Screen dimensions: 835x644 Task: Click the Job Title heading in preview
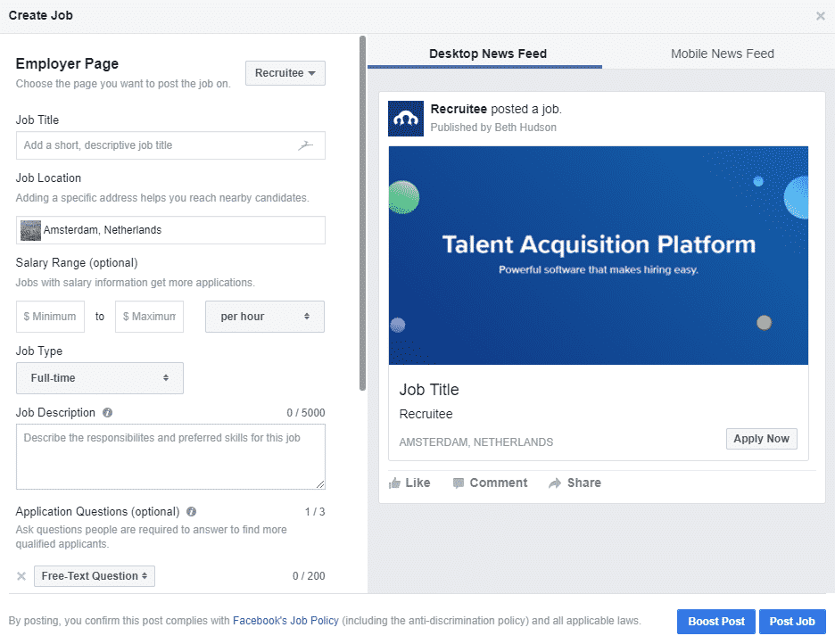point(429,390)
